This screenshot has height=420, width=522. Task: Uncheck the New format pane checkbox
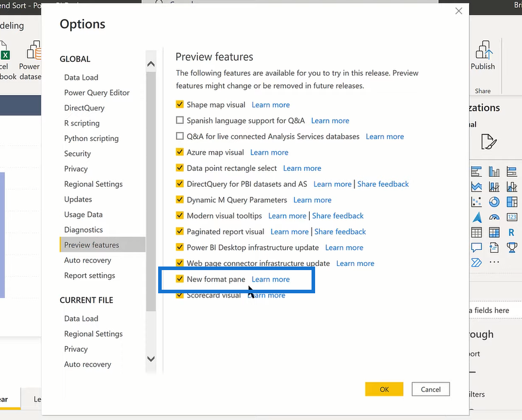pyautogui.click(x=180, y=279)
